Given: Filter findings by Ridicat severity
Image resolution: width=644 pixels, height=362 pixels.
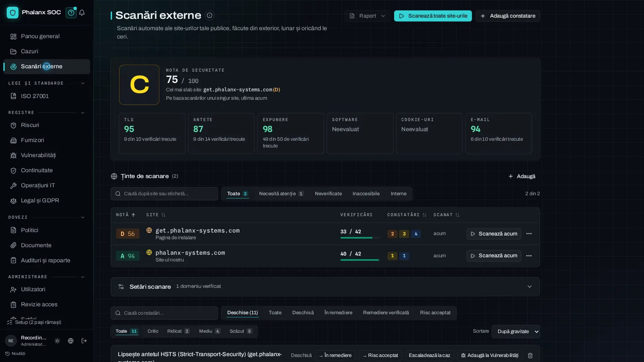Looking at the screenshot, I should tap(178, 331).
